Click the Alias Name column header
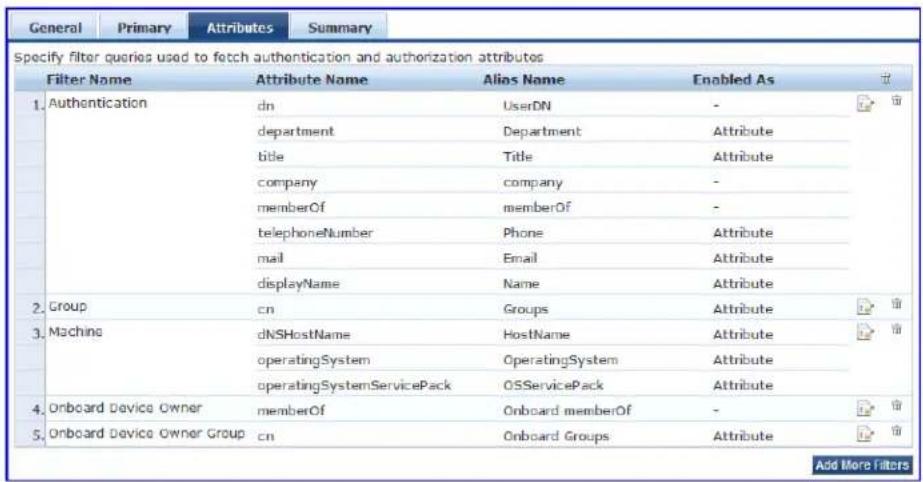The height and width of the screenshot is (482, 923). tap(524, 79)
